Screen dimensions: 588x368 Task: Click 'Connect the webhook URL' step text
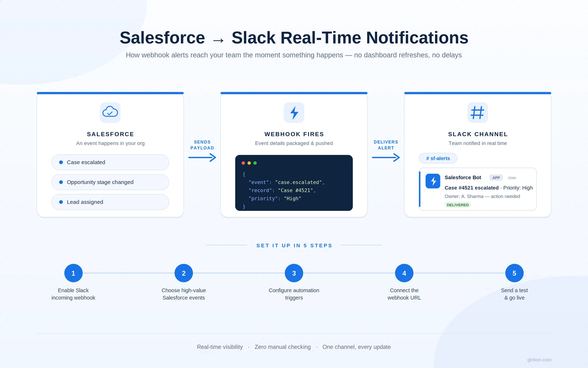coord(404,294)
